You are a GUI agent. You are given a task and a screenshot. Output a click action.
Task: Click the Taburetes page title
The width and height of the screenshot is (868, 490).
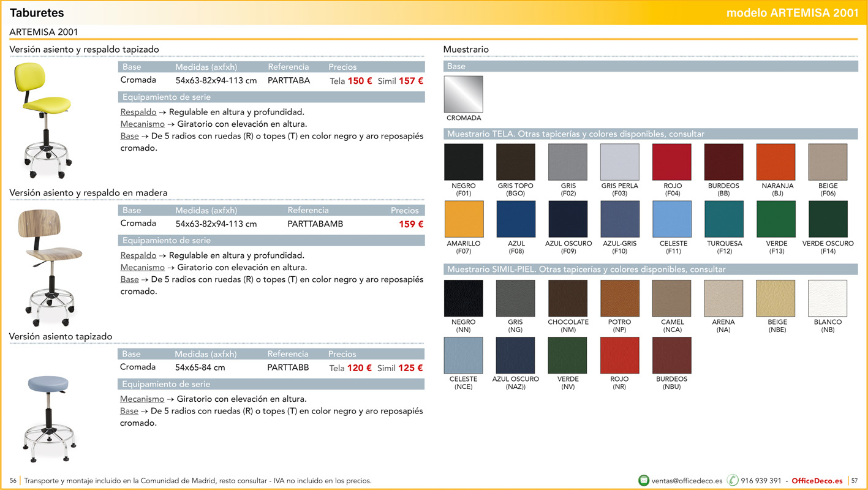tap(37, 13)
